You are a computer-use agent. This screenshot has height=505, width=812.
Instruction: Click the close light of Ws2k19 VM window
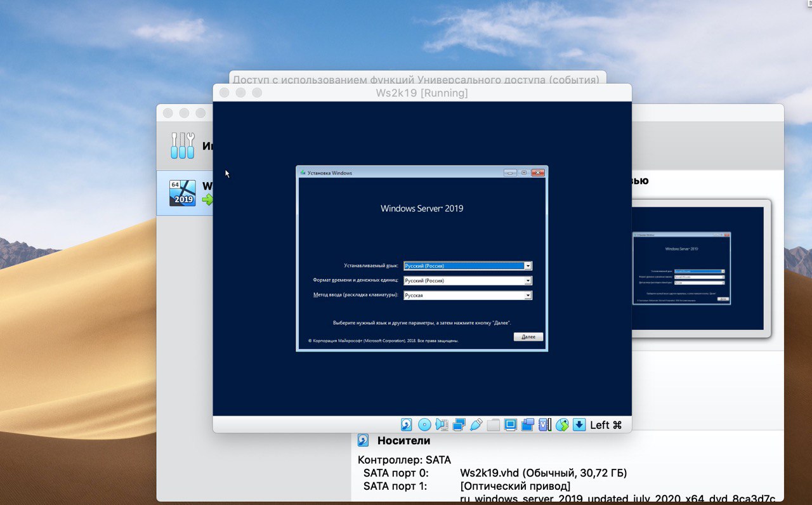pos(224,93)
